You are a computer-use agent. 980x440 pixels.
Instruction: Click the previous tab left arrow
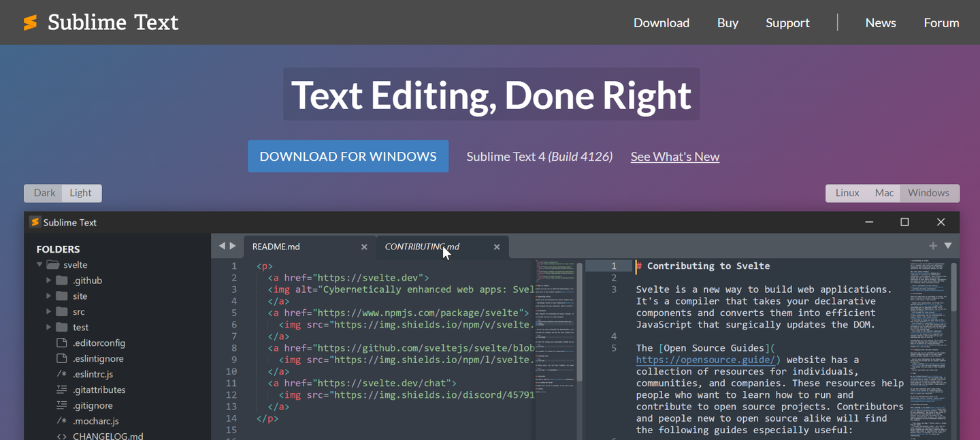click(x=222, y=246)
